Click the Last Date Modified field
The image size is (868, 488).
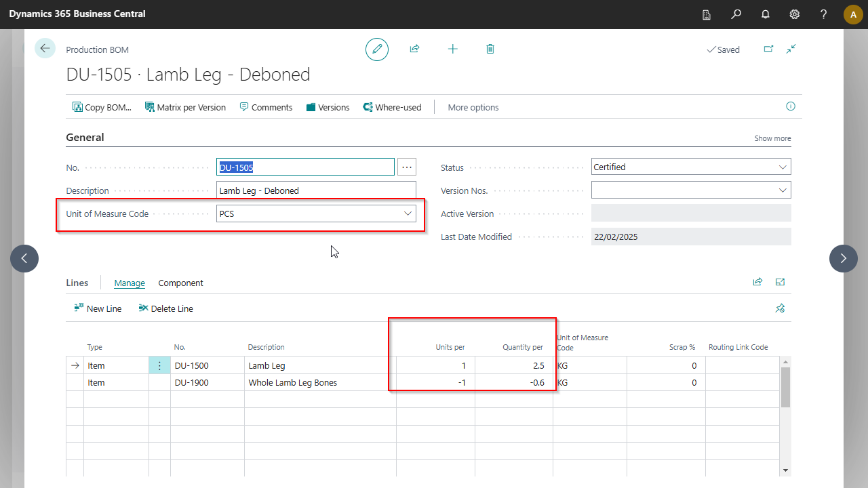coord(691,237)
